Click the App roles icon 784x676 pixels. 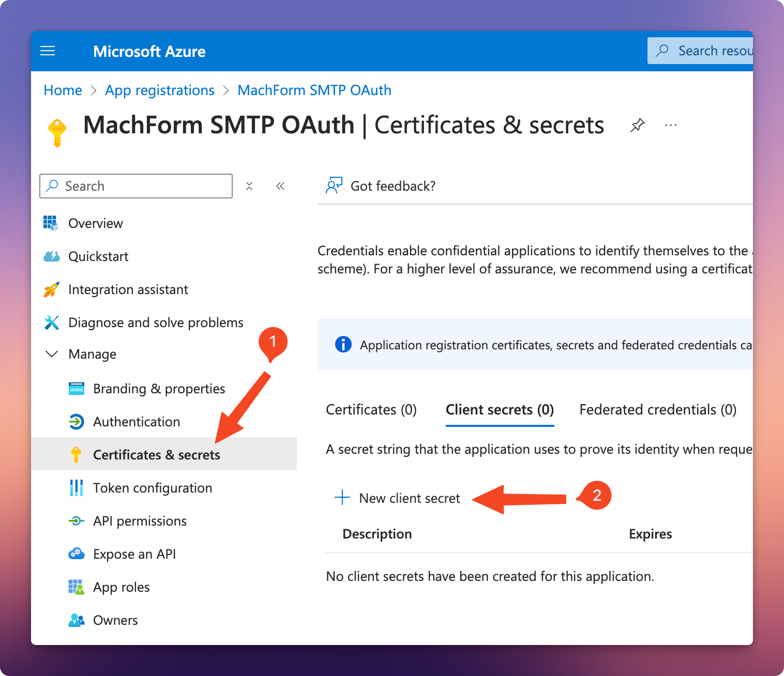pyautogui.click(x=77, y=587)
